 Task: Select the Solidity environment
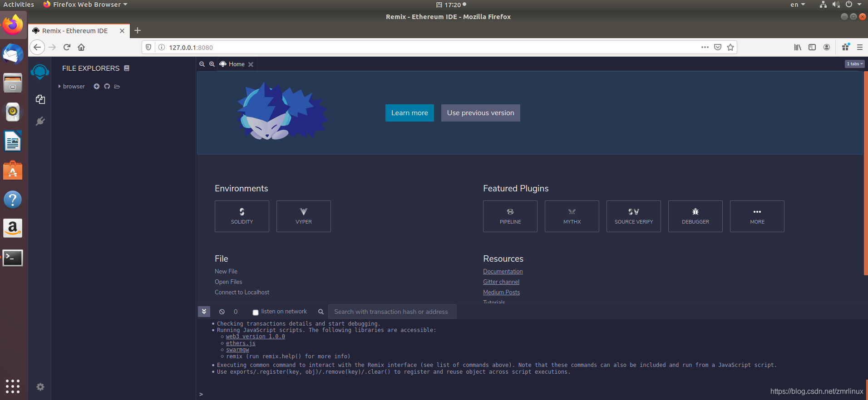pos(242,216)
